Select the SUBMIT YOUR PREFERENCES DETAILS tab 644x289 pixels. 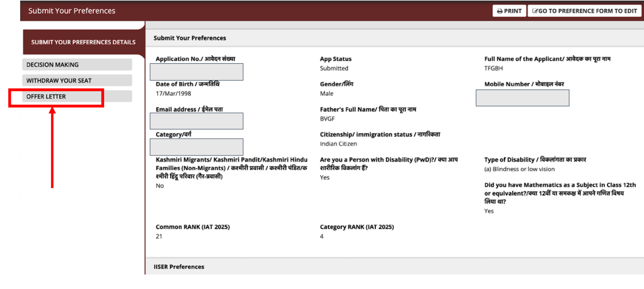[x=83, y=42]
